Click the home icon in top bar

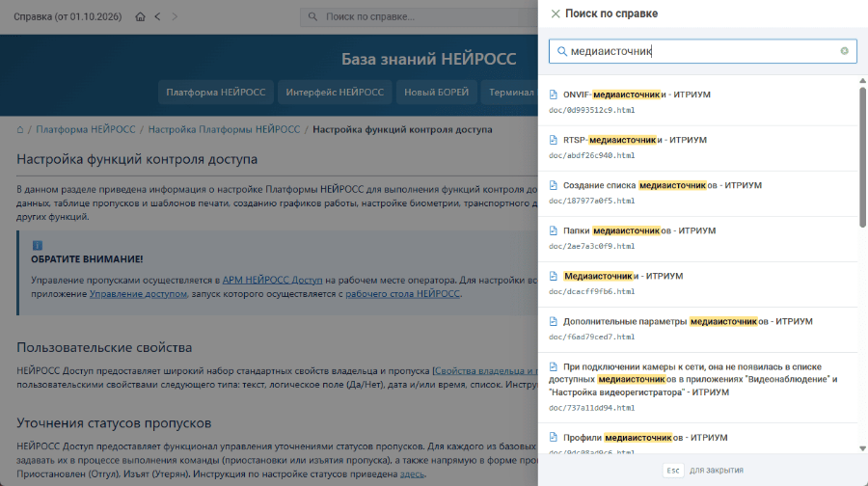pyautogui.click(x=140, y=16)
